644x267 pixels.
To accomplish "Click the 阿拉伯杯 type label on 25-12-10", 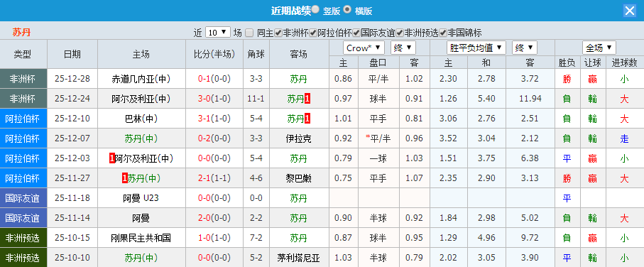I will point(23,119).
